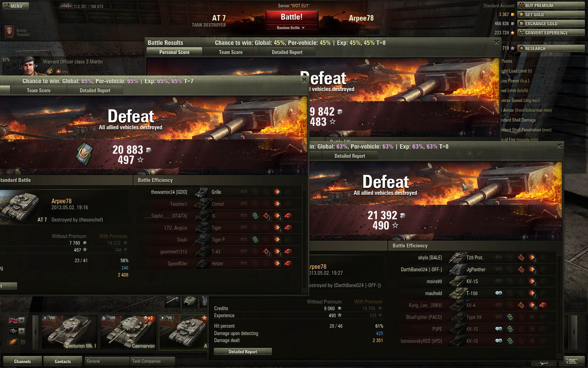The width and height of the screenshot is (588, 368).
Task: Toggle the orange favorites filter button
Action: pos(13,342)
